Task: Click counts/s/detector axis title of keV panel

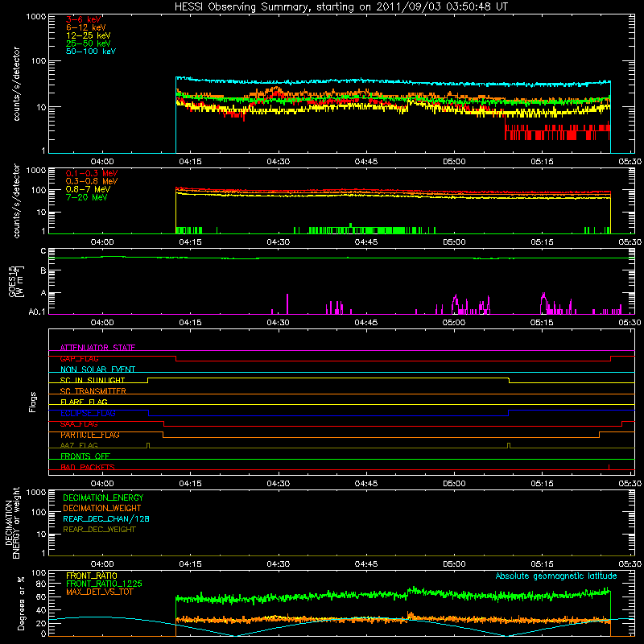Action: click(16, 84)
